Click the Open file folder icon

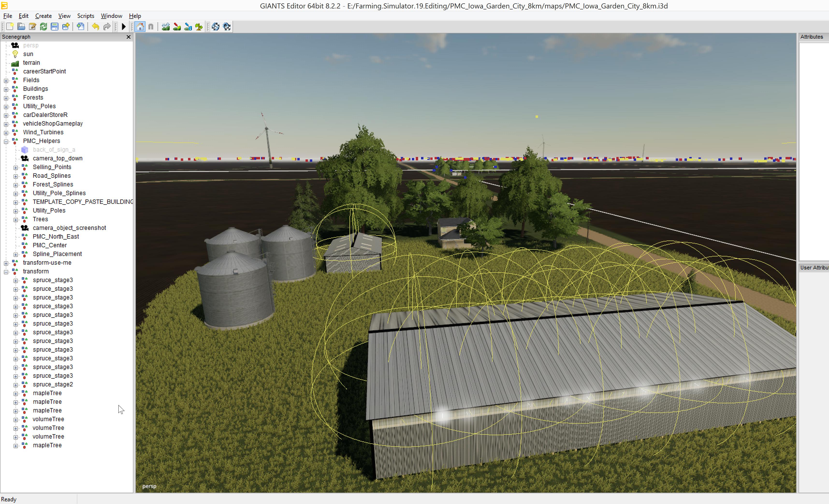(x=21, y=27)
